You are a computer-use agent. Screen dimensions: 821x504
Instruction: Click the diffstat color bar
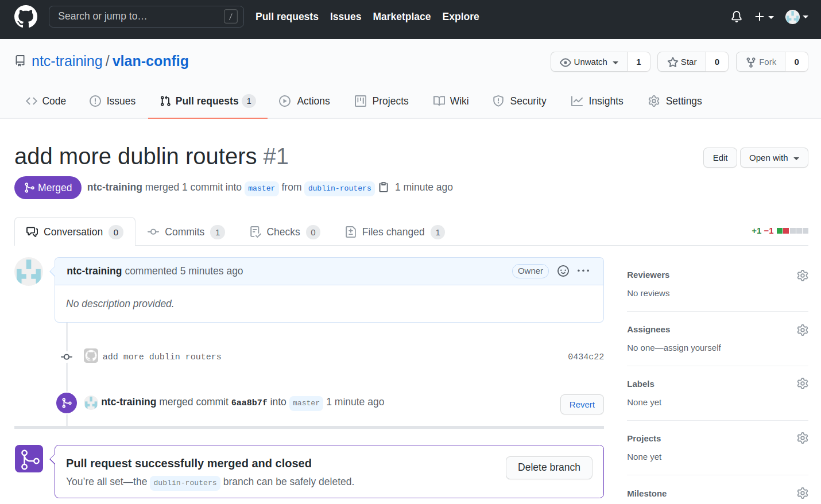click(792, 231)
